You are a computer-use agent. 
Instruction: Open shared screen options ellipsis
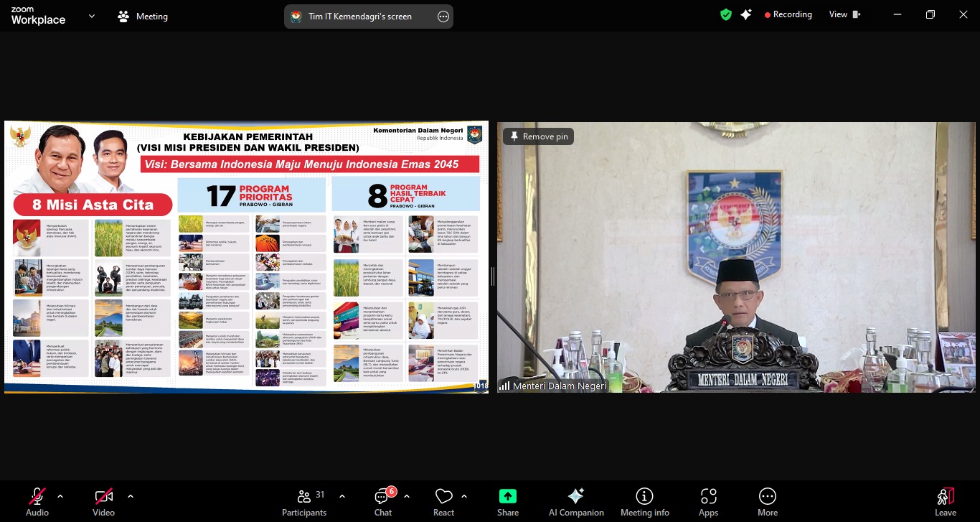click(x=443, y=17)
